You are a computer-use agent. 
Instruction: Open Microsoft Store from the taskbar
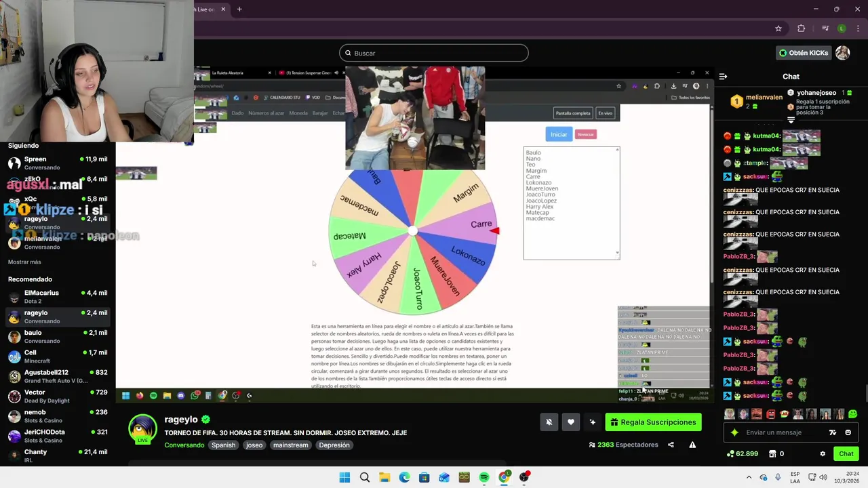point(425,477)
